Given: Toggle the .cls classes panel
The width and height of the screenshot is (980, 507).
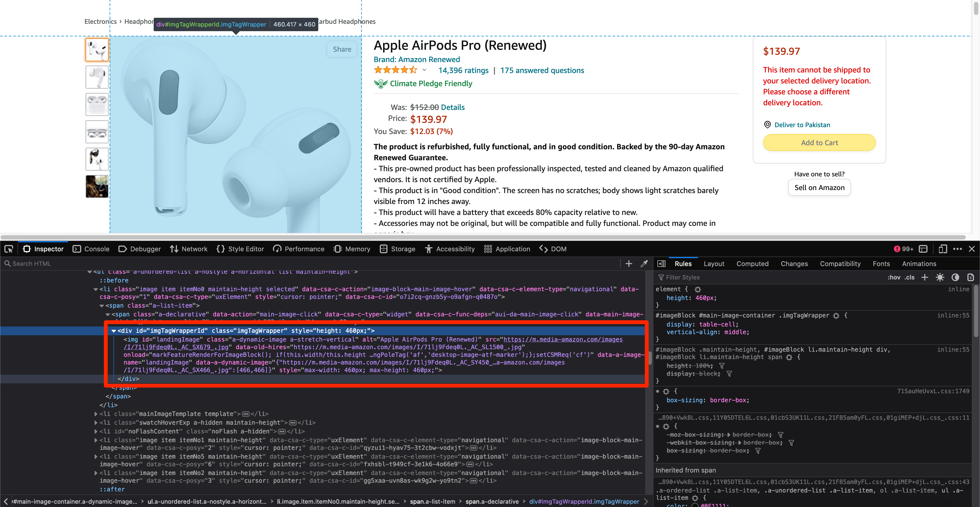Looking at the screenshot, I should (x=910, y=277).
